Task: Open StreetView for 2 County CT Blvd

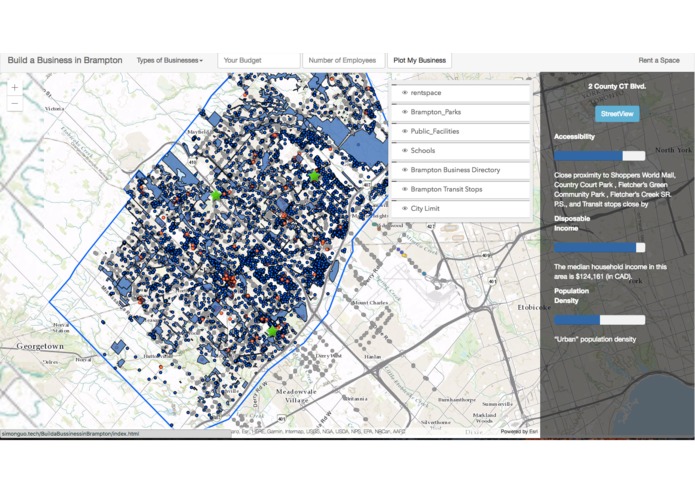Action: coord(617,114)
